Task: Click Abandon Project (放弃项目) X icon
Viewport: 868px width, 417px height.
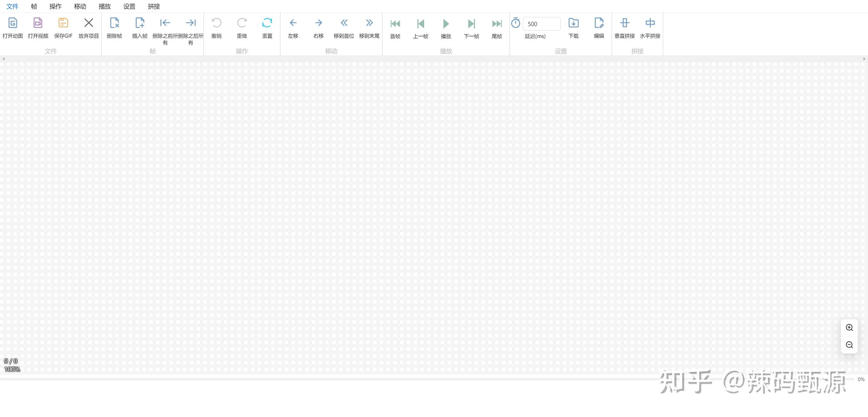Action: point(88,23)
